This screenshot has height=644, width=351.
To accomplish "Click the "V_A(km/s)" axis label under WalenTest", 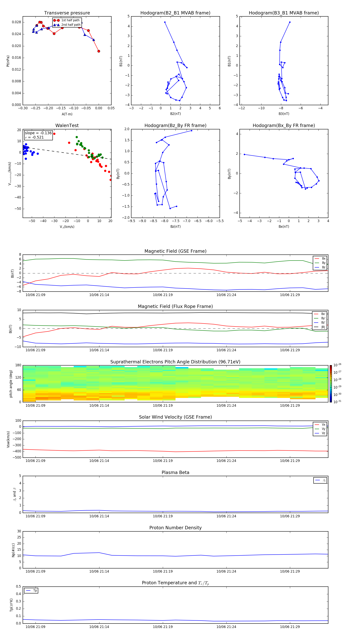I will 67,227.
